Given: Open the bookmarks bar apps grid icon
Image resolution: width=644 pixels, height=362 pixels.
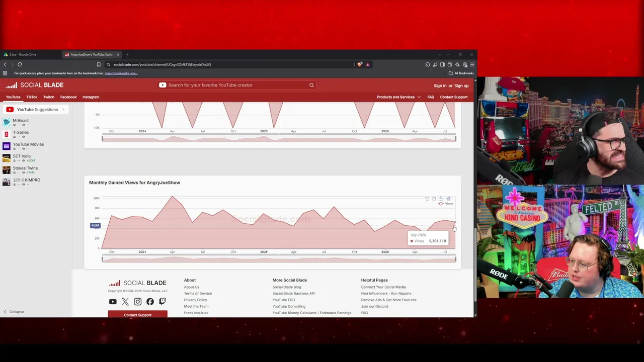Looking at the screenshot, I should (x=5, y=73).
